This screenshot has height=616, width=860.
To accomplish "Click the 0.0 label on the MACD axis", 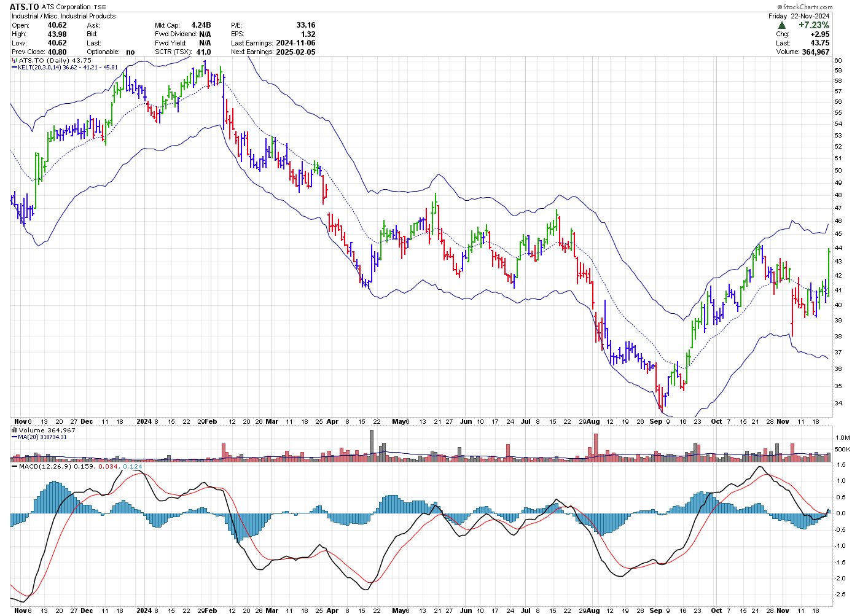I will coord(840,513).
